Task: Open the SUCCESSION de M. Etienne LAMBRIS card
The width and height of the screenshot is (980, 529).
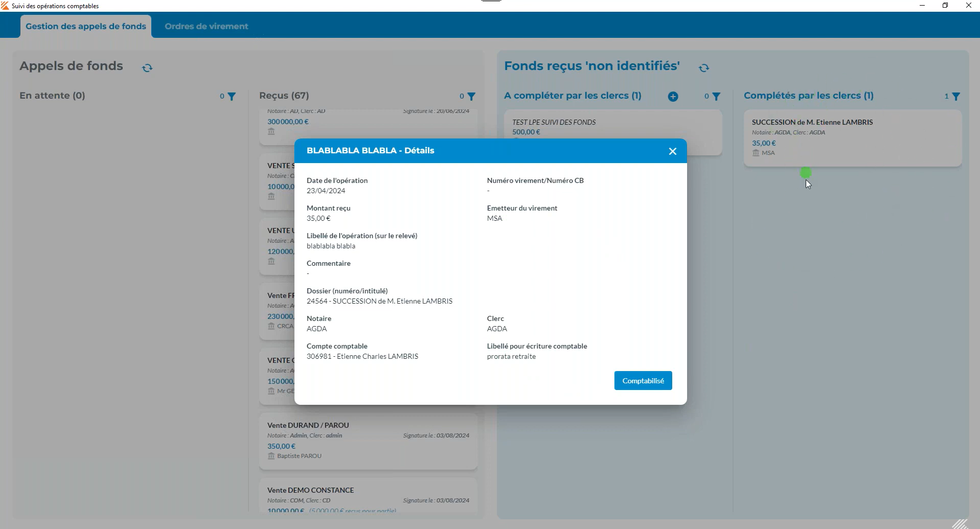Action: tap(853, 138)
